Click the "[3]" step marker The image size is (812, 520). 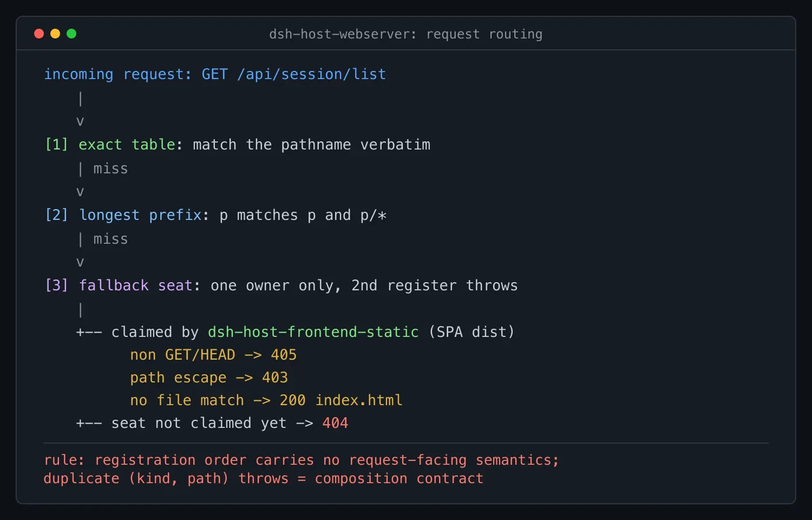[x=56, y=285]
